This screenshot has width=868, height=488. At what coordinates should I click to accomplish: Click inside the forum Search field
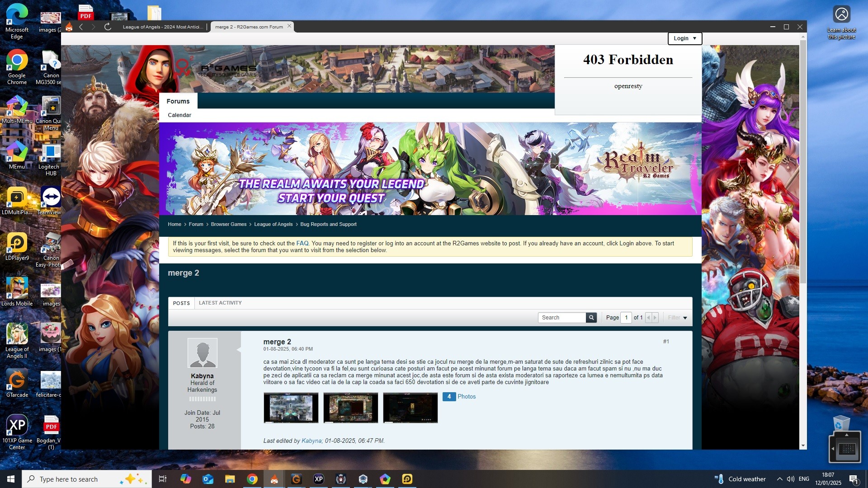pos(561,318)
